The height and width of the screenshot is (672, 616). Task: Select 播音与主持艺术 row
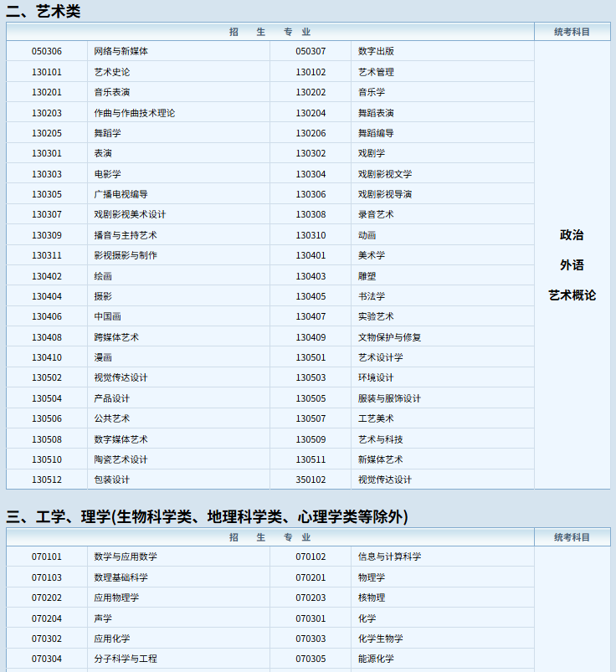tap(126, 236)
